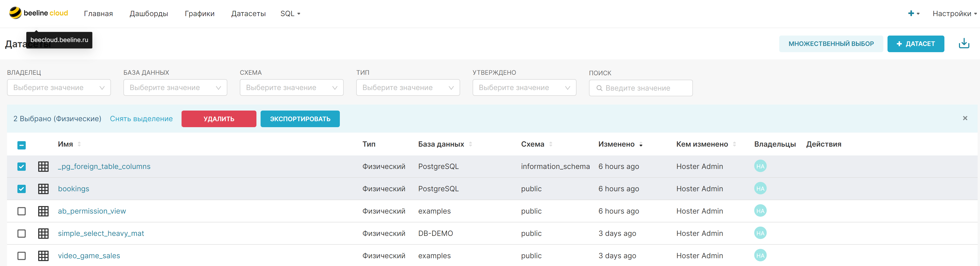The width and height of the screenshot is (980, 266).
Task: Expand the Настройки menu
Action: click(x=955, y=13)
